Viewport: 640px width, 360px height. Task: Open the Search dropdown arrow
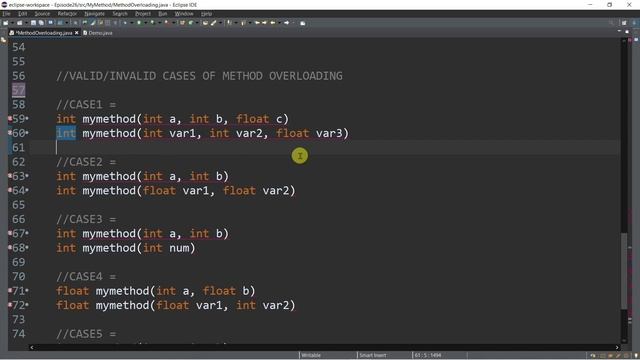coord(220,23)
